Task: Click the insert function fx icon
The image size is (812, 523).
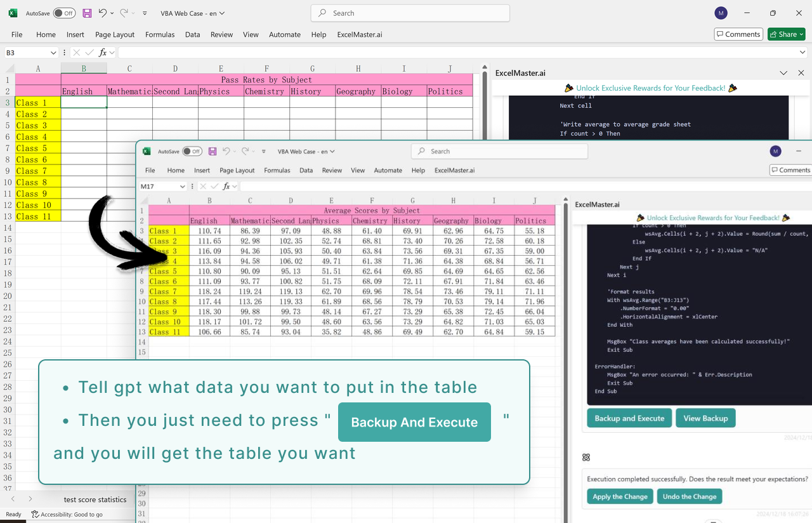Action: (x=102, y=53)
